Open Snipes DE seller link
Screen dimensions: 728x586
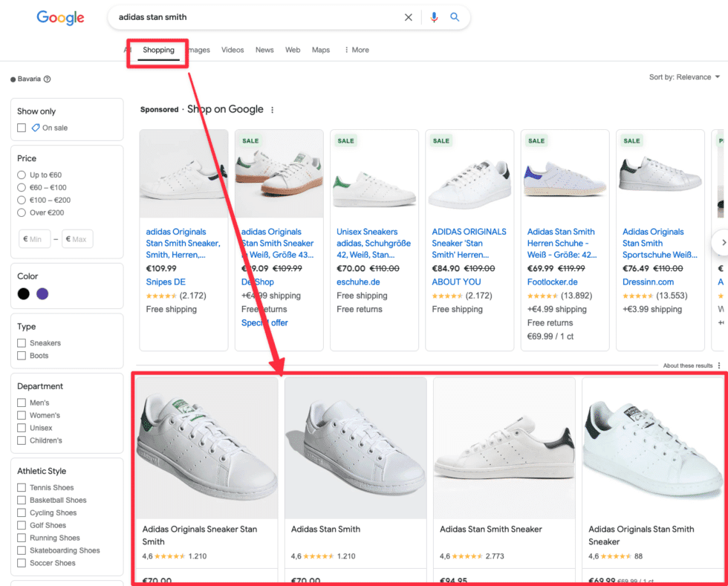coord(166,281)
